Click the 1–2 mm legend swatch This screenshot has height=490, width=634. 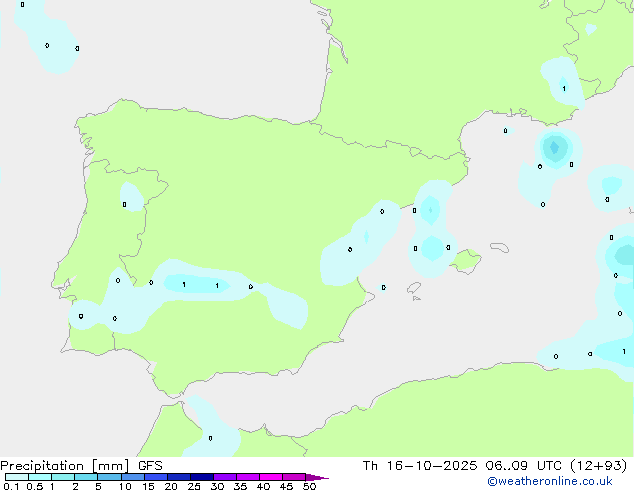63,477
